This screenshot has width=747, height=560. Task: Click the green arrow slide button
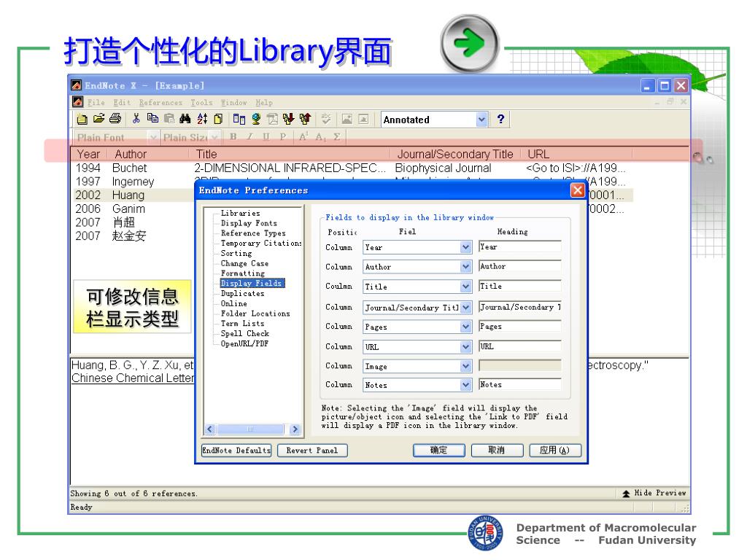pyautogui.click(x=469, y=43)
